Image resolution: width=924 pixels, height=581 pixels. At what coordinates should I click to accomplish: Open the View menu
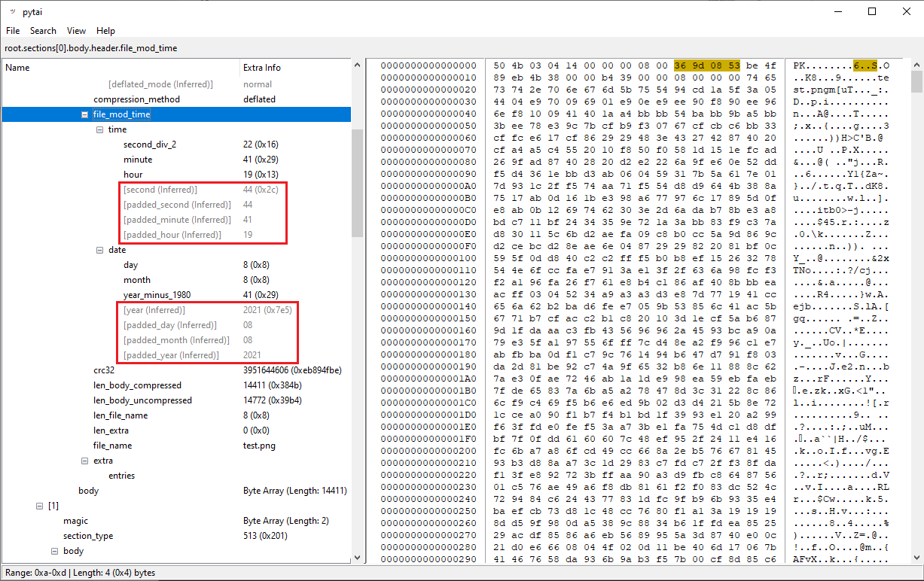coord(76,31)
